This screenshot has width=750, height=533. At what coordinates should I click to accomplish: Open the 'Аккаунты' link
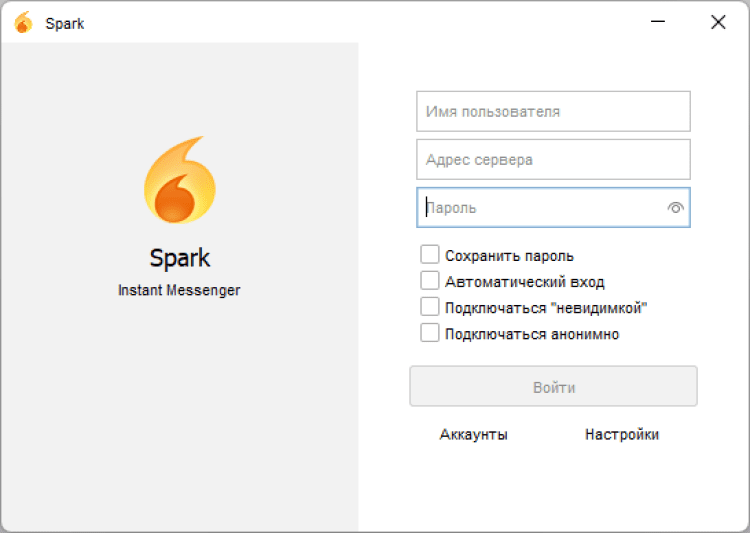[474, 434]
